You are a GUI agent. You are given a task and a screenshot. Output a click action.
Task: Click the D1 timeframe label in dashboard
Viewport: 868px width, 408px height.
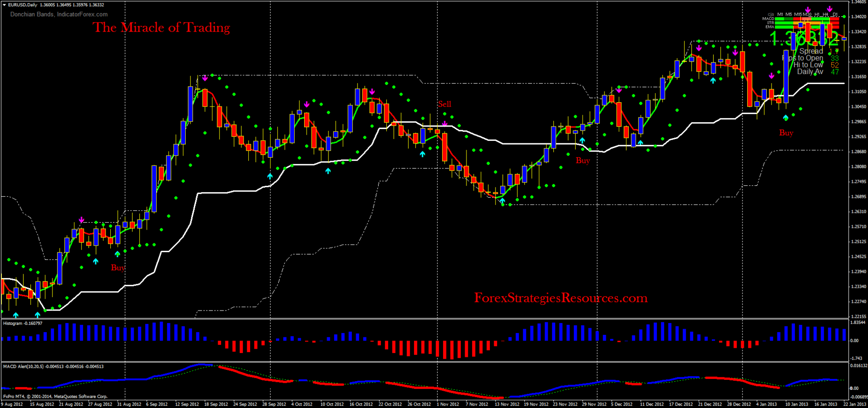pyautogui.click(x=835, y=14)
